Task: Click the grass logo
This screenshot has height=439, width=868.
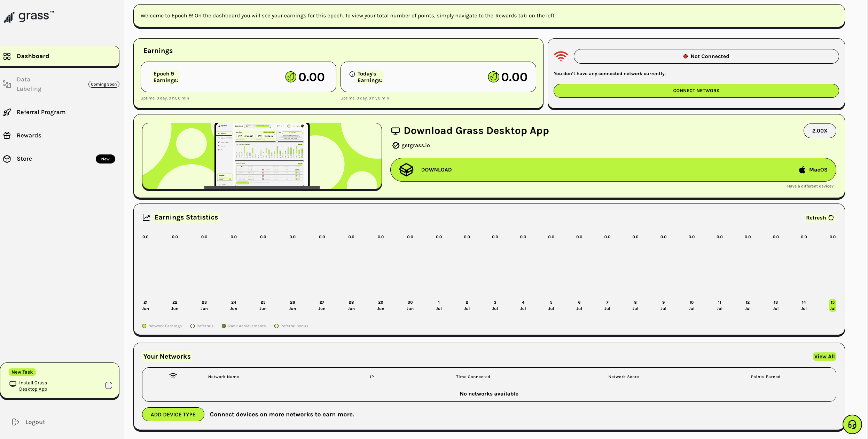Action: tap(29, 17)
